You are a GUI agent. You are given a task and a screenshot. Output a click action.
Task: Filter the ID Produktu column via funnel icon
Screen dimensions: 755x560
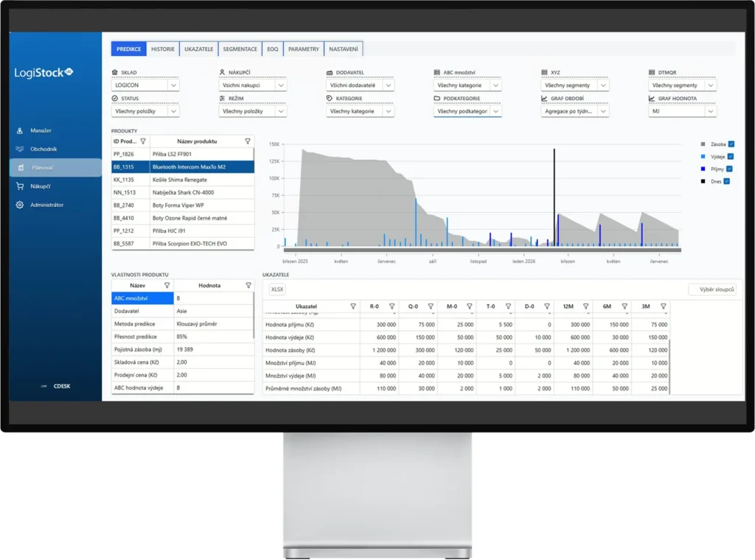(143, 141)
